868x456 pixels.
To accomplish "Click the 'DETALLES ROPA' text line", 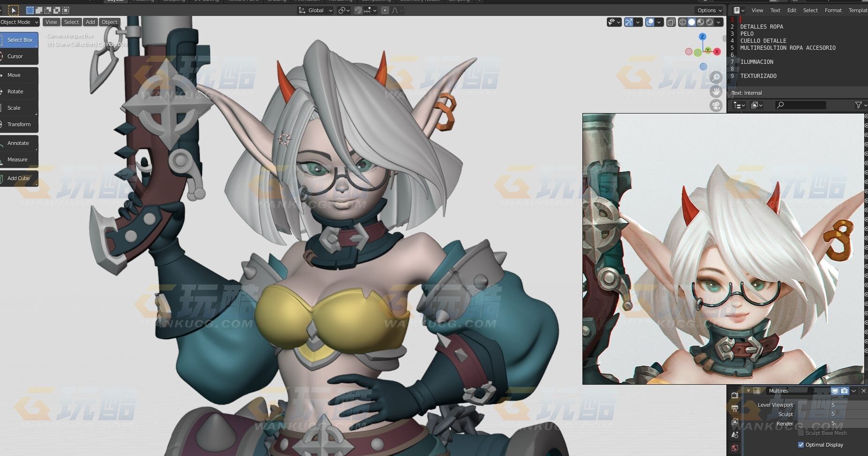I will coord(762,27).
